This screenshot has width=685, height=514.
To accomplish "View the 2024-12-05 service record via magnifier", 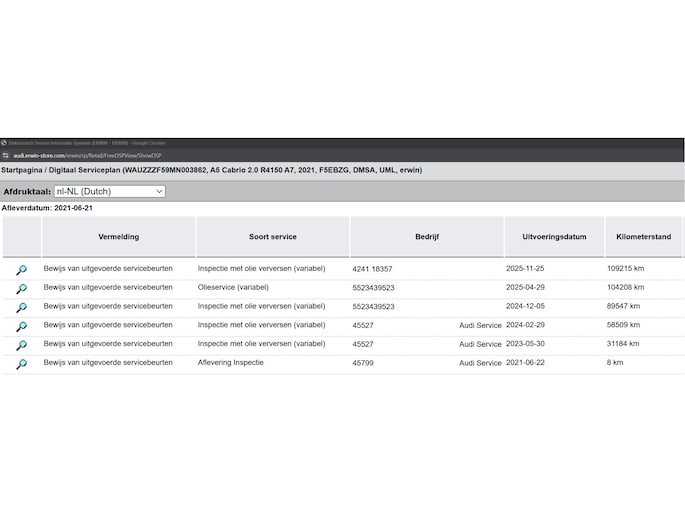I will pos(21,308).
